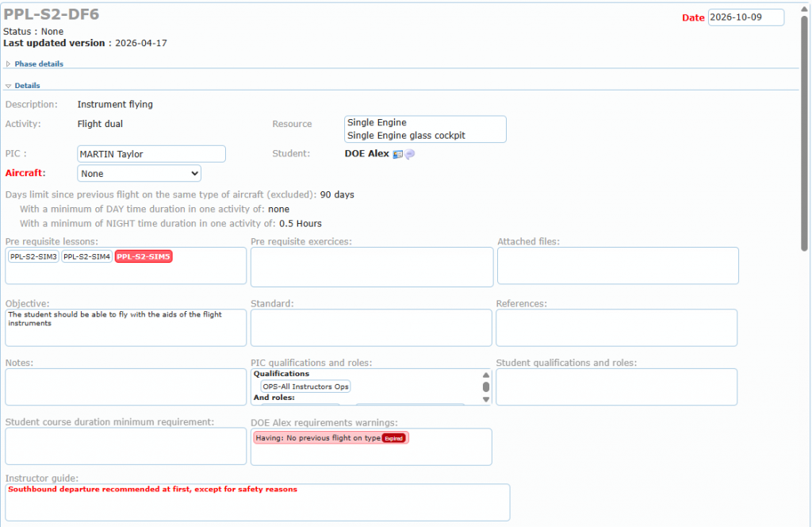Click the main page vertical scrollbar thumb

[x=804, y=133]
